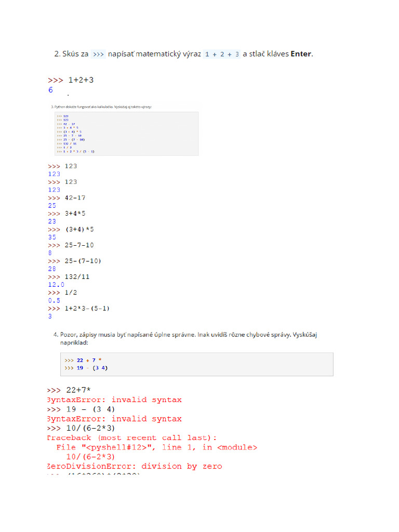The width and height of the screenshot is (399, 532).
Task: Select the shell line ">>> 42-17"
Action: [x=66, y=198]
